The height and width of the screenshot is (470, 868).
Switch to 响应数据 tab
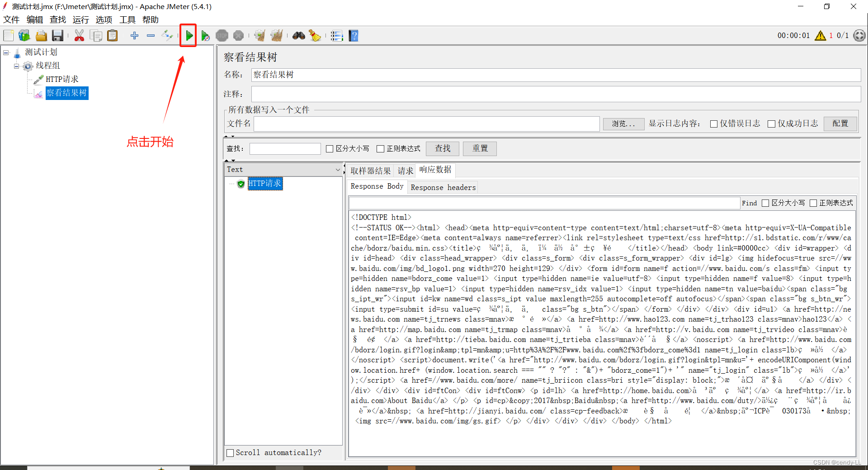[x=435, y=170]
